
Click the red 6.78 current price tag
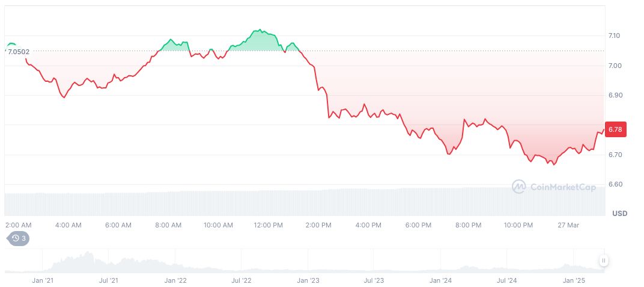[615, 129]
